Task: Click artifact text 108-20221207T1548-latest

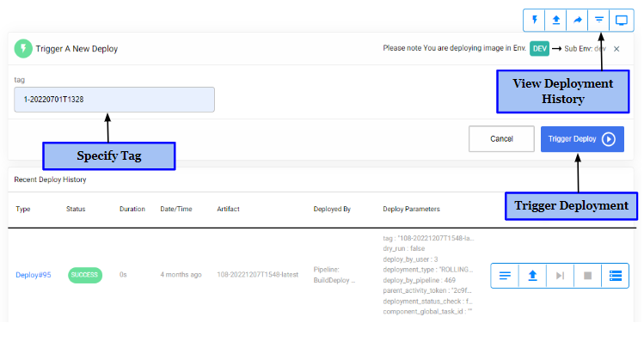Action: pos(258,275)
